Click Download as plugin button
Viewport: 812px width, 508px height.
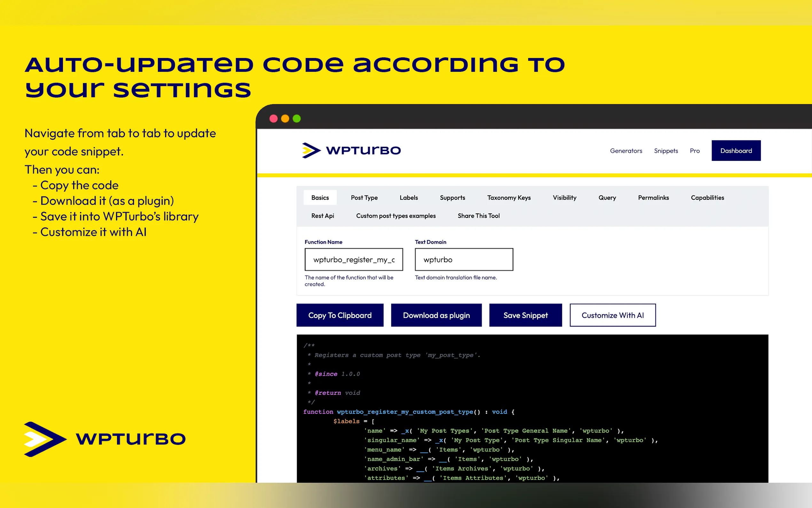[436, 315]
